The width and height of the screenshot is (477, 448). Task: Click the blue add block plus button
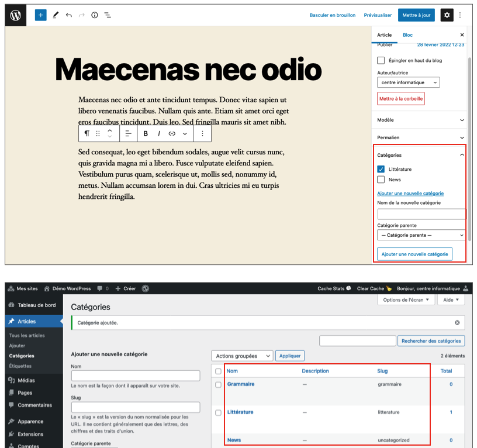(40, 15)
